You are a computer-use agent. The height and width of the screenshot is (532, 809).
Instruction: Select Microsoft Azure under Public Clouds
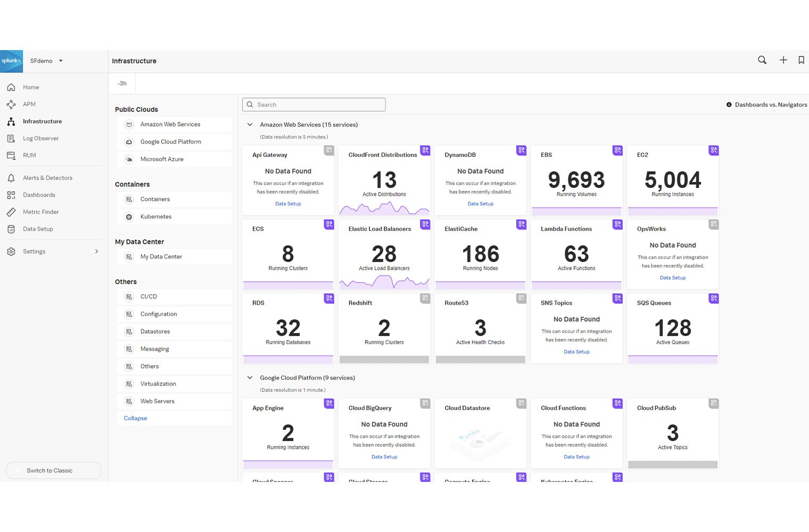(174, 159)
